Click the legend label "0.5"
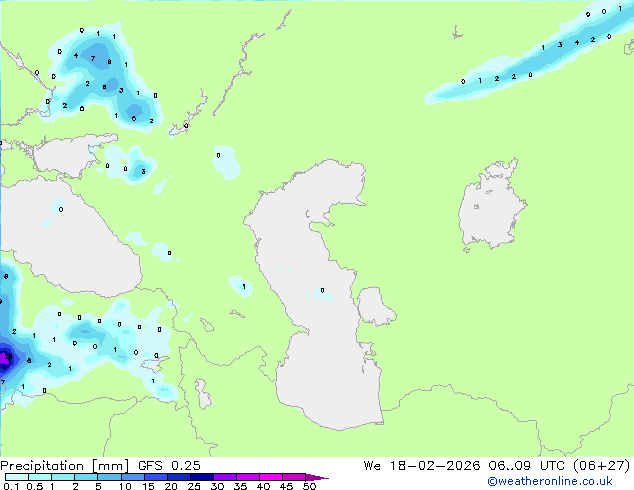 coord(35,486)
